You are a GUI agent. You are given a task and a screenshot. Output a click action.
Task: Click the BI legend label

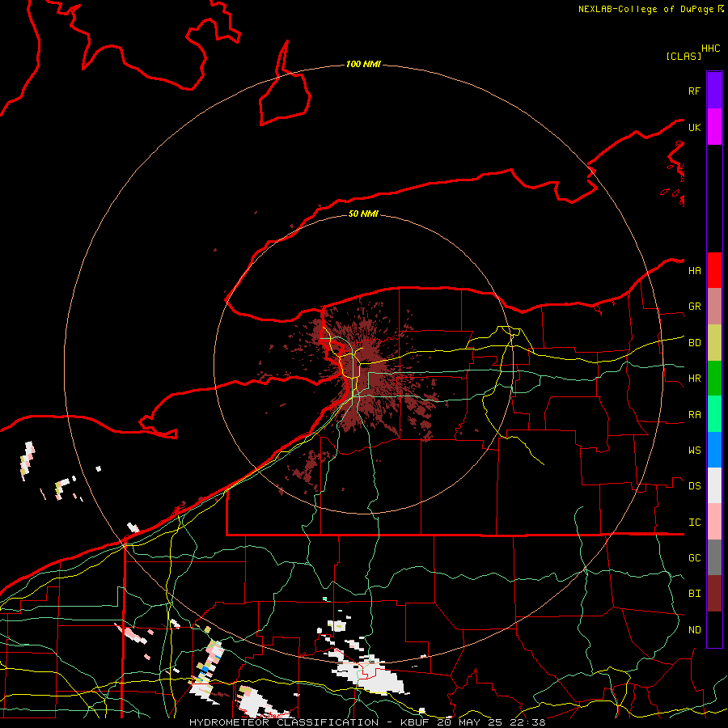coord(694,594)
